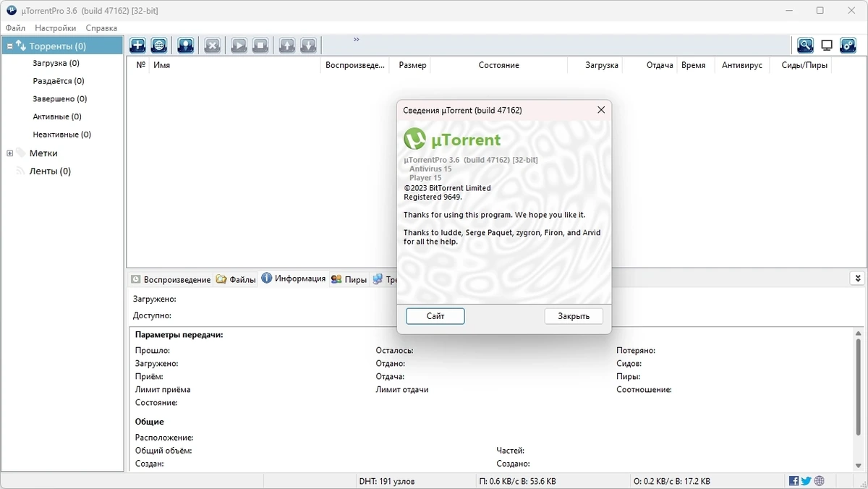Click the Create New Torrent icon
The height and width of the screenshot is (489, 868).
[185, 45]
